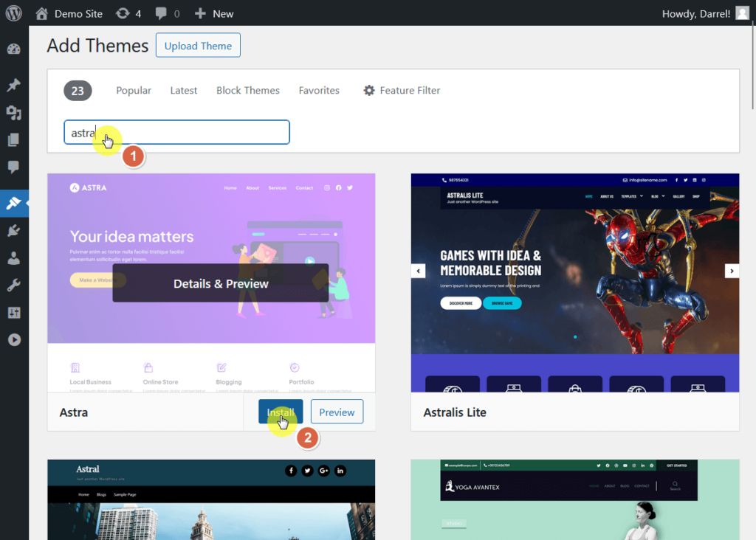Click LinkedIn icon in Astral theme header
The height and width of the screenshot is (540, 756).
(x=340, y=471)
